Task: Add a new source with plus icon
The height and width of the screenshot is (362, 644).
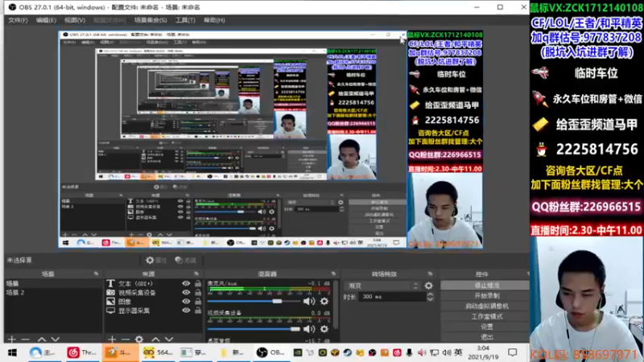Action: (112, 339)
